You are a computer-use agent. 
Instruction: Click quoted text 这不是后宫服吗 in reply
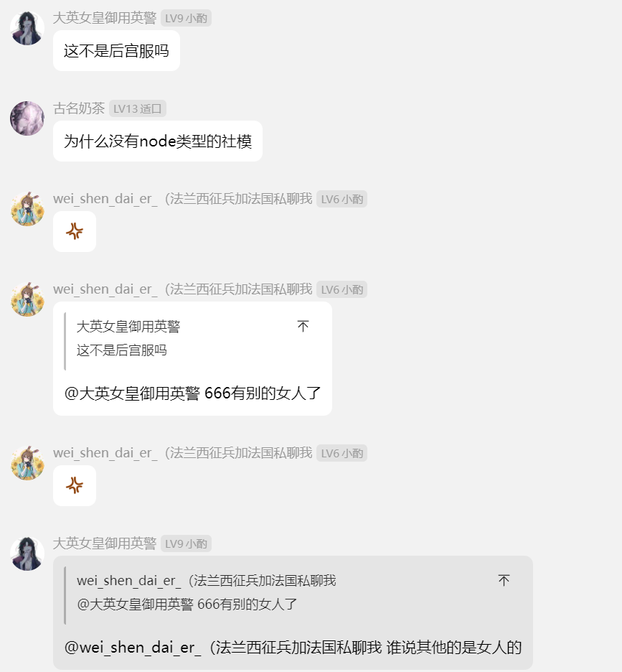pos(122,350)
